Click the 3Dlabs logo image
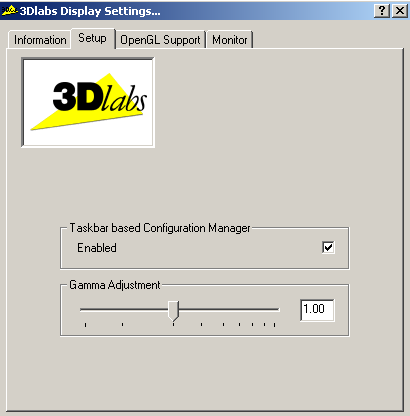This screenshot has width=410, height=416. 88,102
